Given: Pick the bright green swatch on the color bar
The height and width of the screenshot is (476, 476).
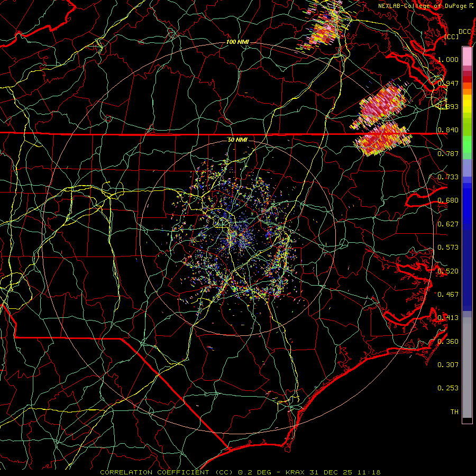Looking at the screenshot, I should 467,144.
